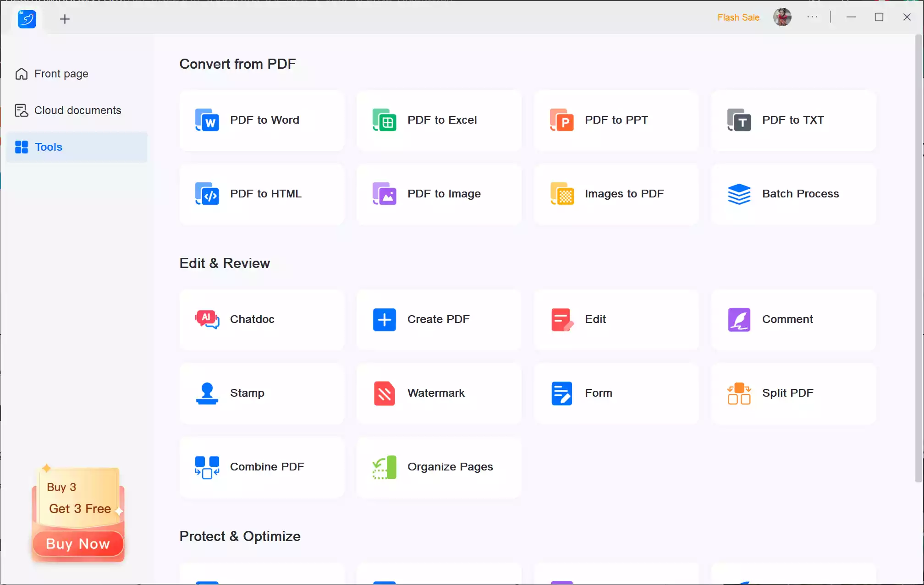Click the Buy Now button
924x585 pixels.
click(78, 544)
